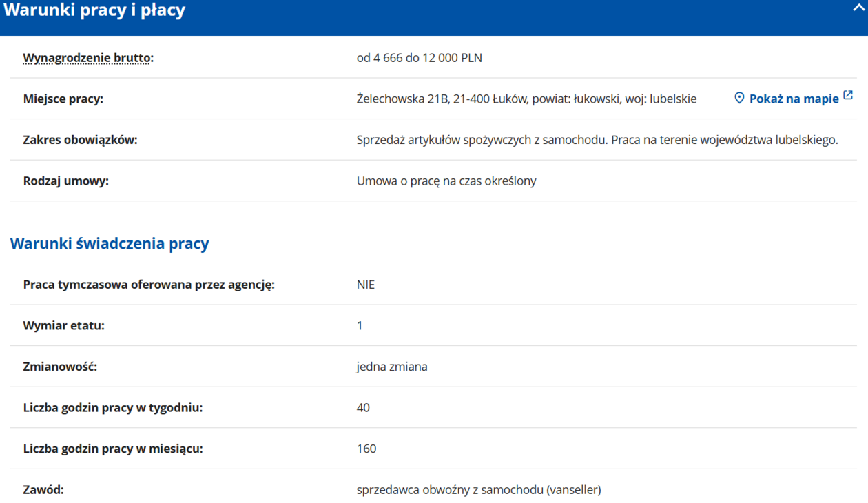Click the Praca tymczasowa oferowana przez agencję label
The width and height of the screenshot is (868, 503).
point(149,284)
